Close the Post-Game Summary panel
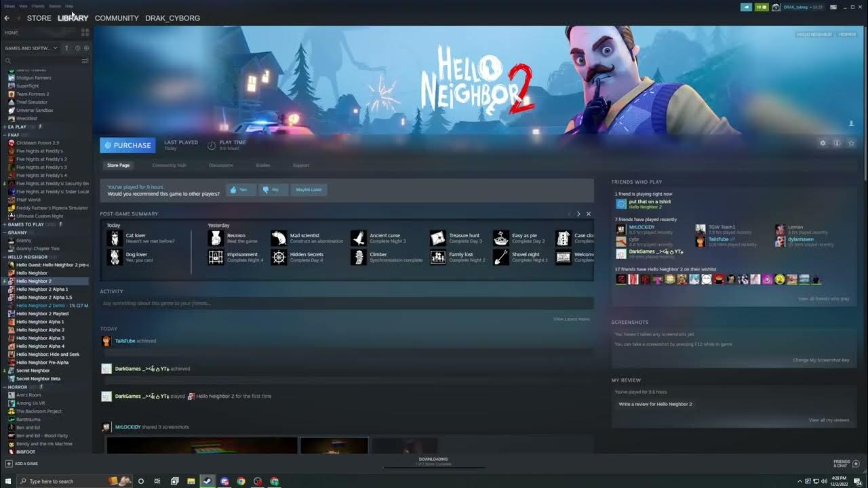 588,213
